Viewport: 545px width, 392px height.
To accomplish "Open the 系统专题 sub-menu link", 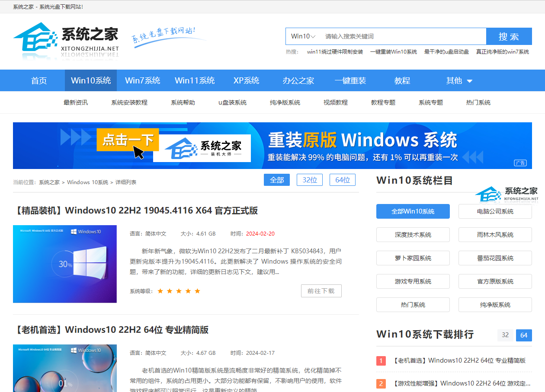I will [x=431, y=102].
